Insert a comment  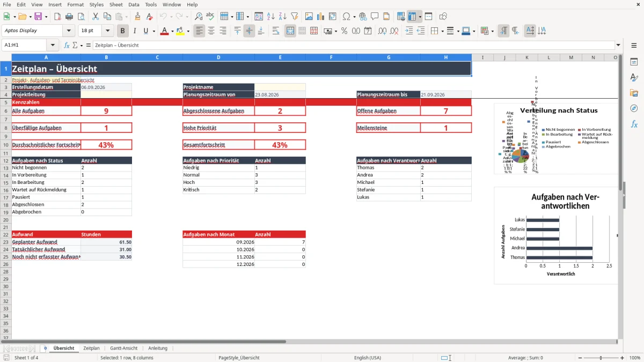(375, 17)
